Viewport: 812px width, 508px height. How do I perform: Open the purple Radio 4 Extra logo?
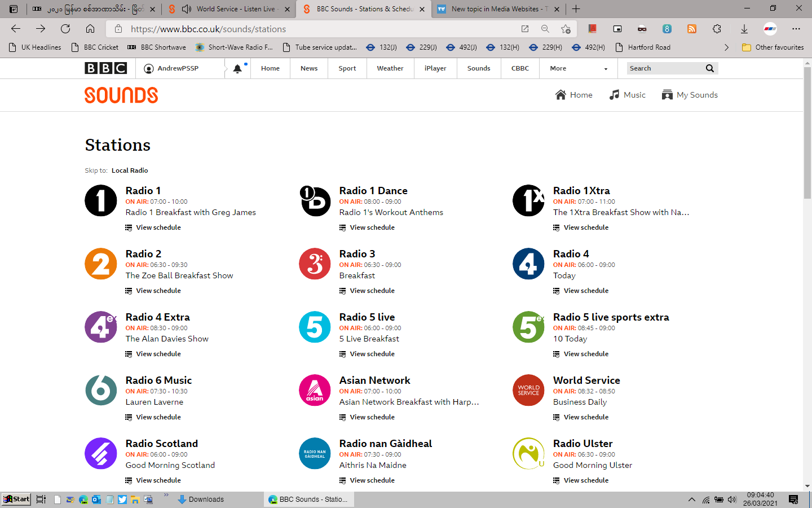pyautogui.click(x=101, y=327)
